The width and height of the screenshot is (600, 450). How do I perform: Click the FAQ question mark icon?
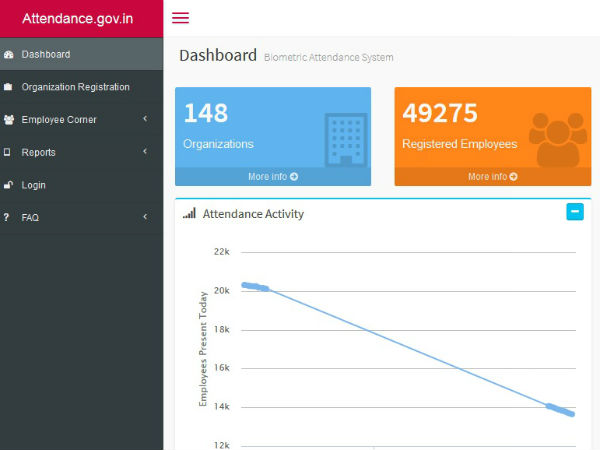[x=7, y=217]
